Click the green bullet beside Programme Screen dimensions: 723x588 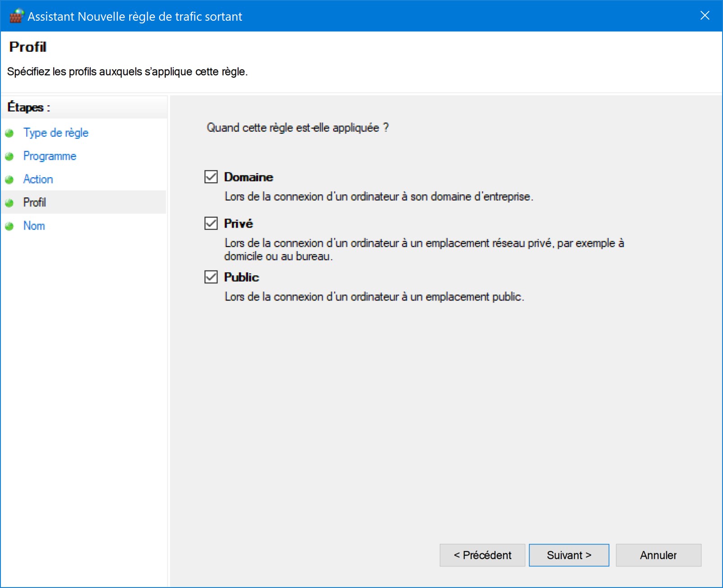(x=9, y=157)
